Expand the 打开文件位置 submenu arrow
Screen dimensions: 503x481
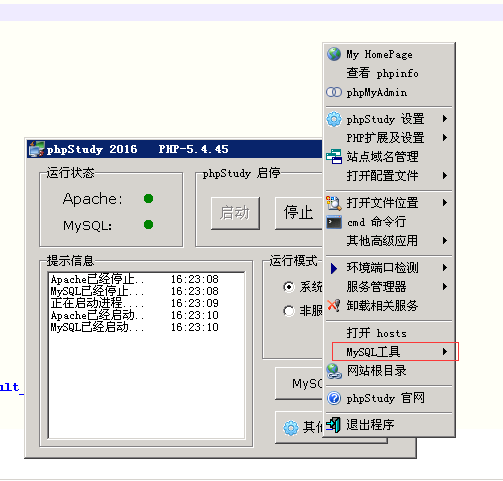point(445,202)
